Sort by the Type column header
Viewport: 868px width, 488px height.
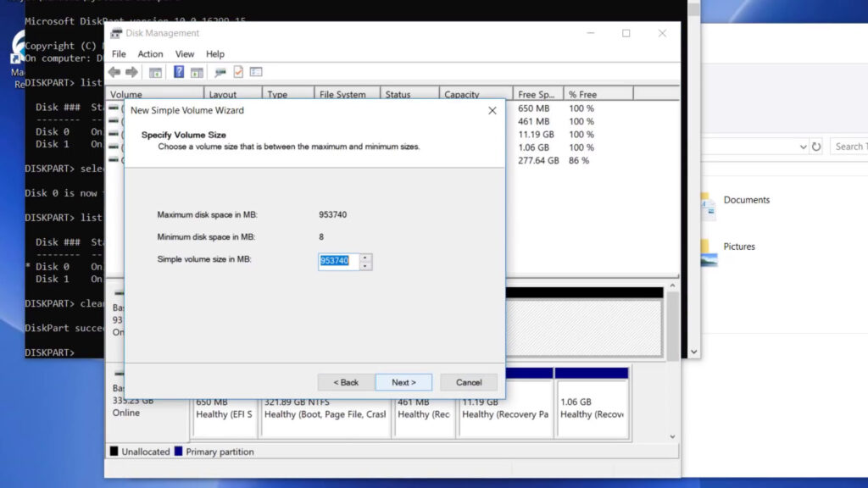pyautogui.click(x=288, y=94)
